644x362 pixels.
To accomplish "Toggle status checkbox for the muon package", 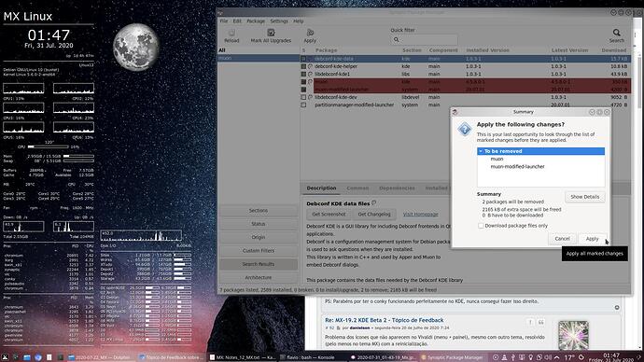I will pyautogui.click(x=303, y=82).
